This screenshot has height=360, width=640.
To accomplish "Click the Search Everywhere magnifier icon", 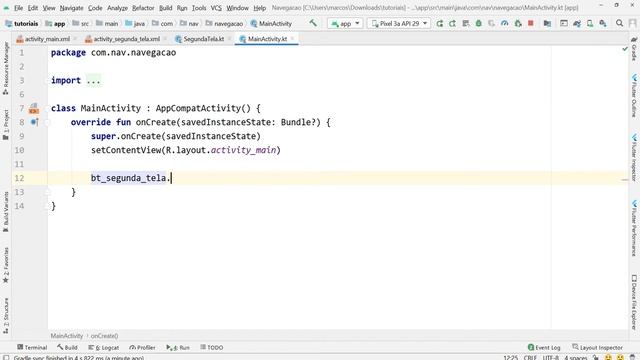I will pos(619,23).
